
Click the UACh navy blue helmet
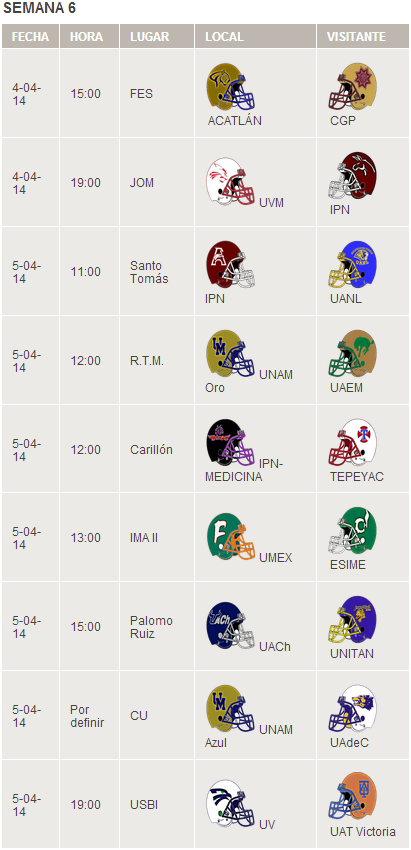point(230,625)
